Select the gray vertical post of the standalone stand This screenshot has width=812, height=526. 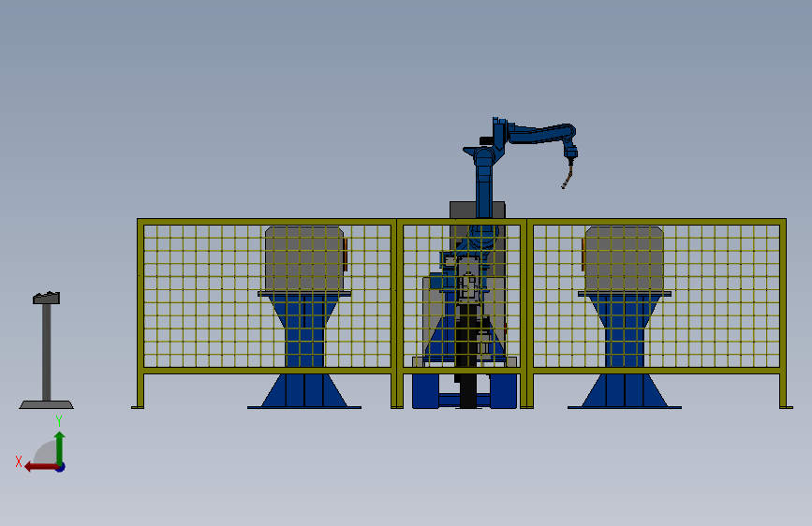click(47, 352)
